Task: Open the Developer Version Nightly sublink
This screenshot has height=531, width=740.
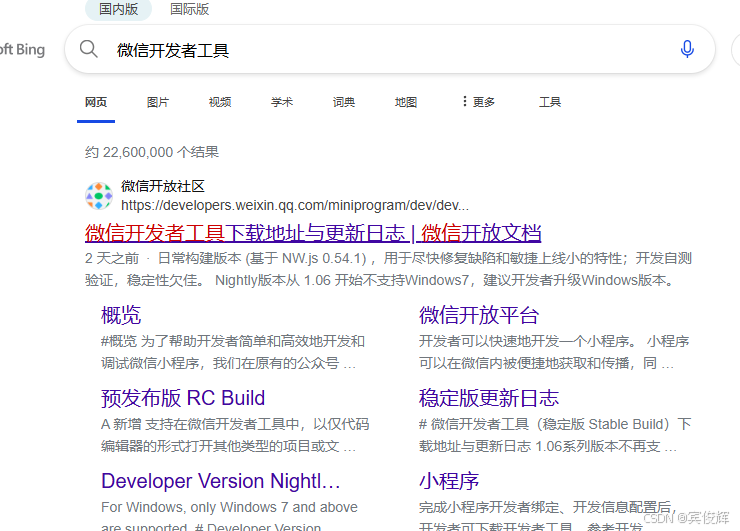Action: [220, 481]
